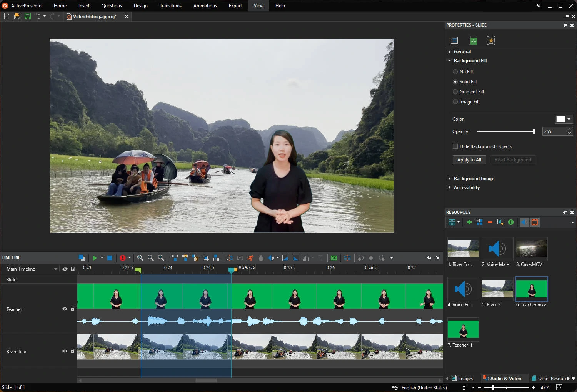The height and width of the screenshot is (392, 577).
Task: Click the blur water drop icon in timeline
Action: coord(261,258)
